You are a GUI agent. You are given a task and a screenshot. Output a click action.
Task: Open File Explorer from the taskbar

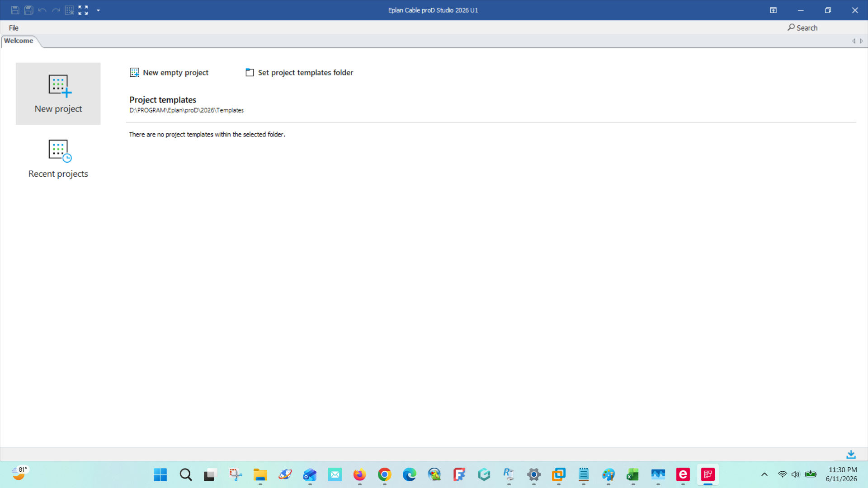coord(260,475)
